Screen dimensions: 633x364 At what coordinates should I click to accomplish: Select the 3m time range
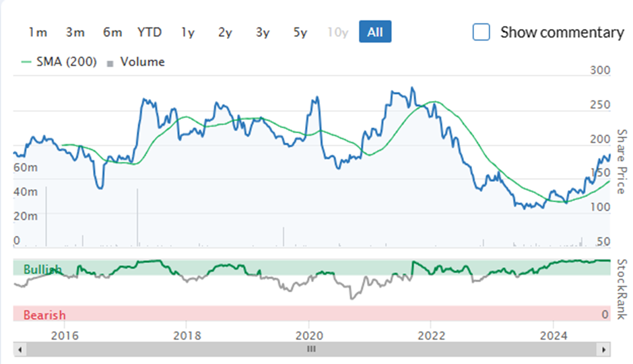[x=75, y=32]
